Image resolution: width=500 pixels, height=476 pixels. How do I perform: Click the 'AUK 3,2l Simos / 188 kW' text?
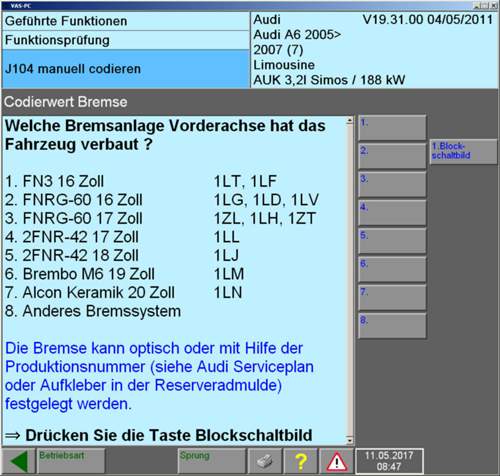329,80
